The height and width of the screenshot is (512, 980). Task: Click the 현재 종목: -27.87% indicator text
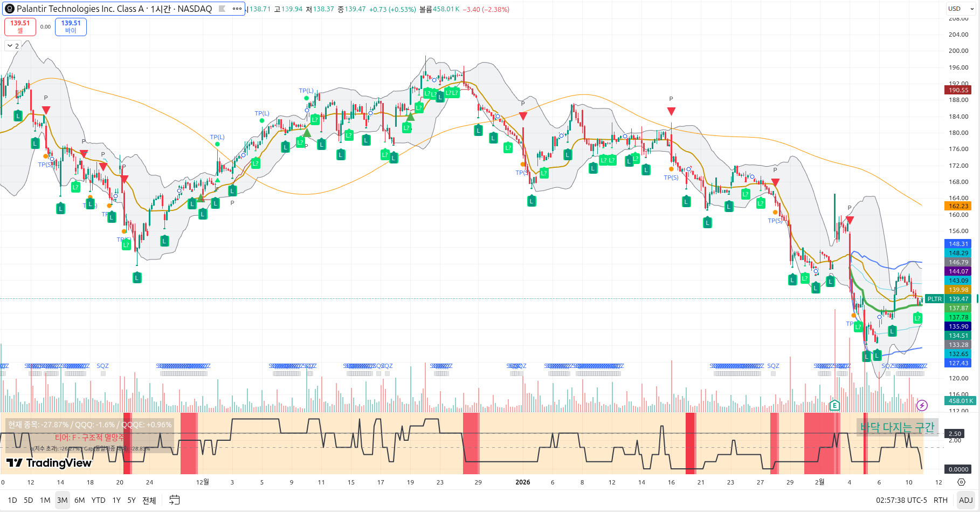(x=38, y=425)
